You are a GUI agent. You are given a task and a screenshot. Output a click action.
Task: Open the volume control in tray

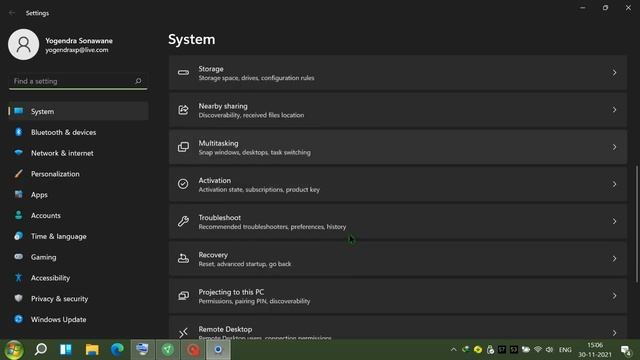[x=549, y=350]
